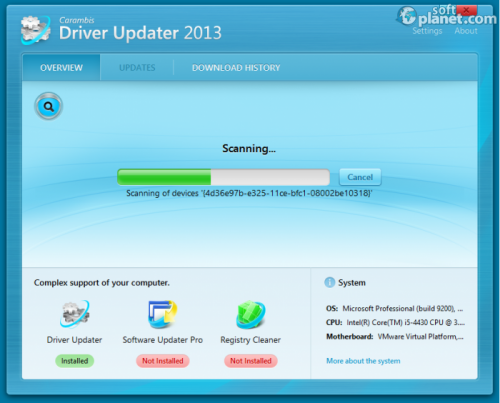Screen dimensions: 500x403
Task: Click Complex support of your computer text
Action: tap(102, 283)
